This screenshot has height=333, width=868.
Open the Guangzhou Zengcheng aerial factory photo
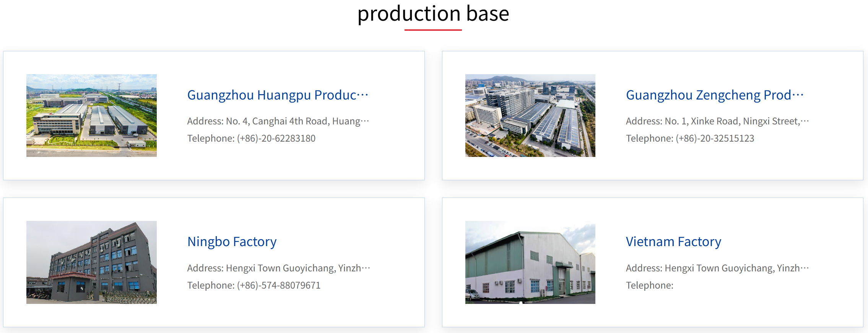coord(530,116)
